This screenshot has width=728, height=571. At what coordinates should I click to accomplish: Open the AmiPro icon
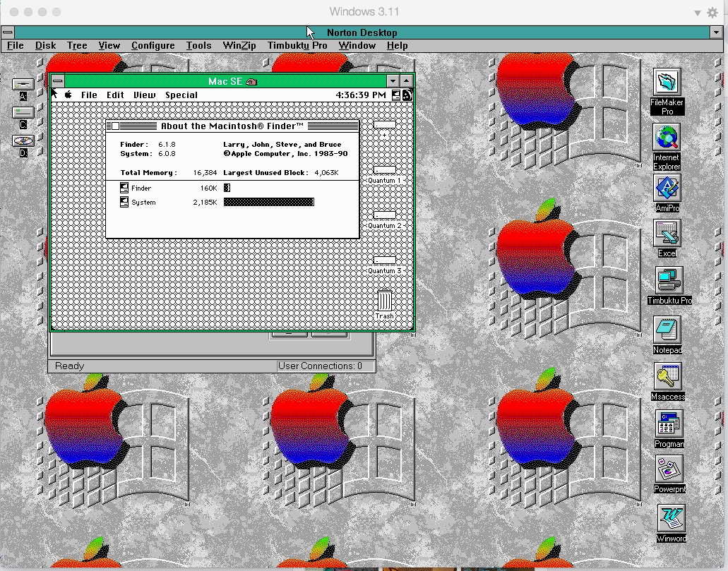coord(667,188)
